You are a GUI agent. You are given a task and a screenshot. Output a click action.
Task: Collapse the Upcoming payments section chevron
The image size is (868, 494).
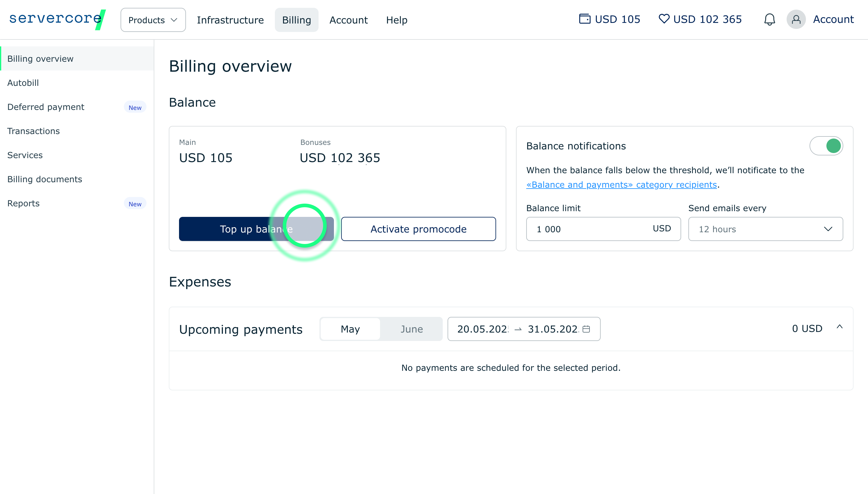coord(839,327)
